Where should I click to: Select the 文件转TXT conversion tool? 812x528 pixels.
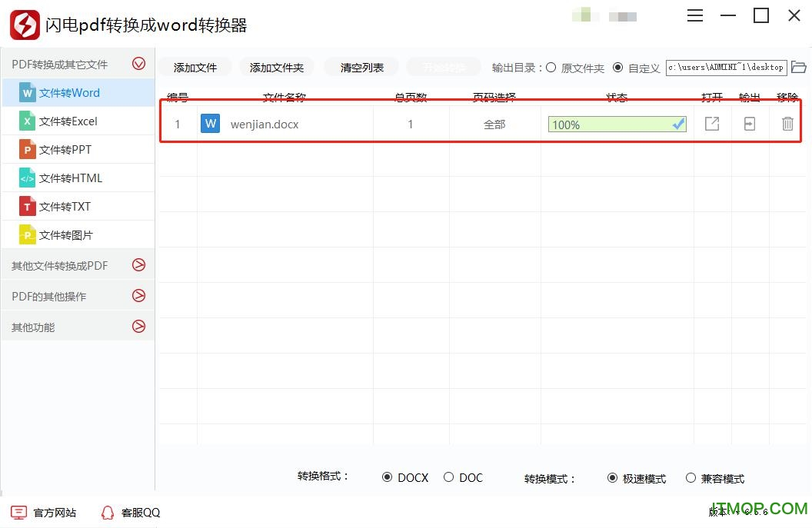(62, 206)
